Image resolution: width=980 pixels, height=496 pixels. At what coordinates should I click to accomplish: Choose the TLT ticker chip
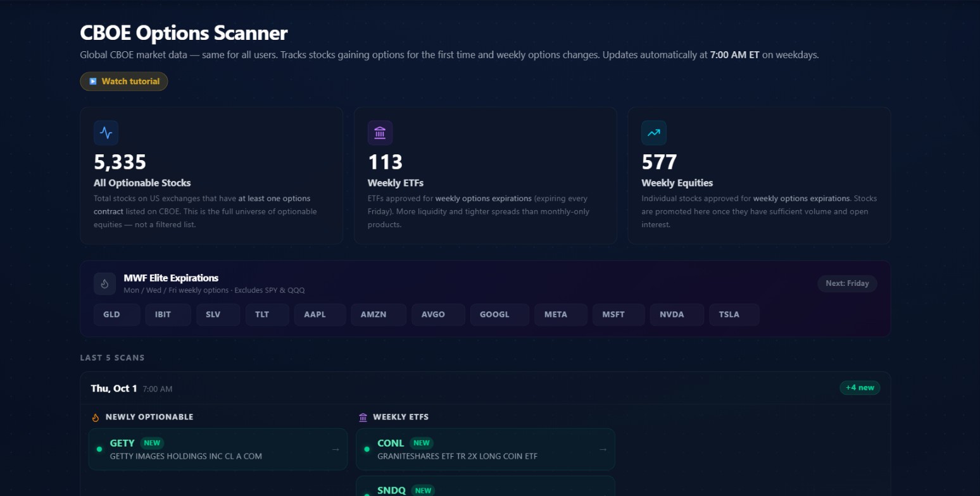267,314
